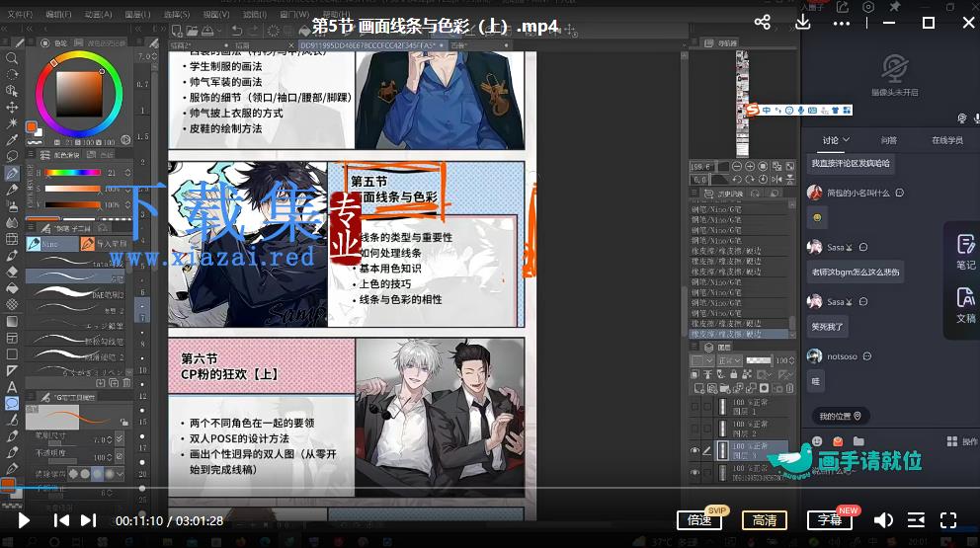Select the Pen tool
The height and width of the screenshot is (548, 980).
click(x=11, y=173)
